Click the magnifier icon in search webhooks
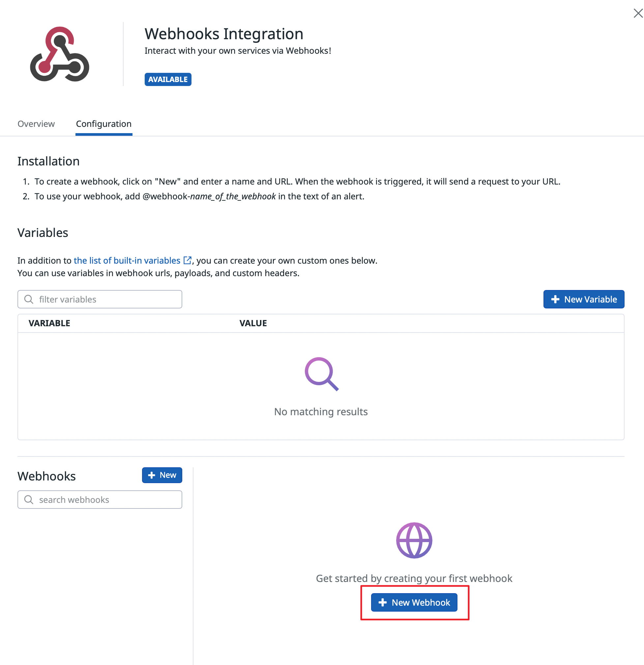This screenshot has height=665, width=644. 29,500
